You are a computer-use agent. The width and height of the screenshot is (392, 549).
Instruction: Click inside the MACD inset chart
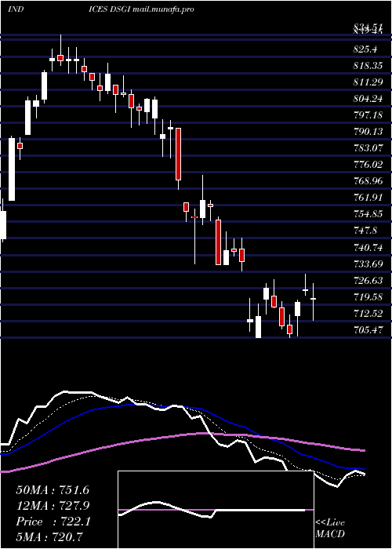coord(216,510)
